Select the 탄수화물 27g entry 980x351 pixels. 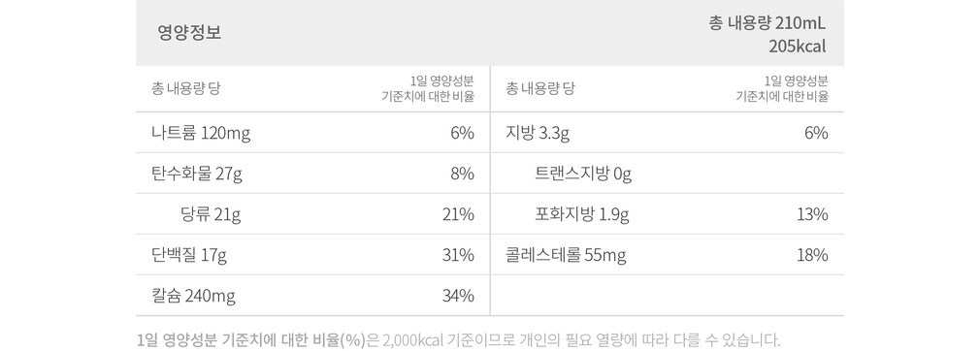point(196,175)
